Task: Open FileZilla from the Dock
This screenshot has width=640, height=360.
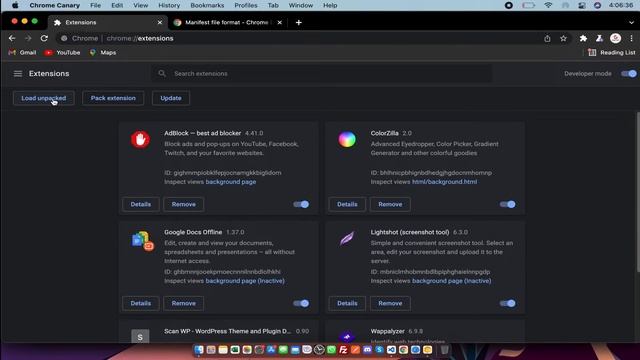Action: [343, 349]
